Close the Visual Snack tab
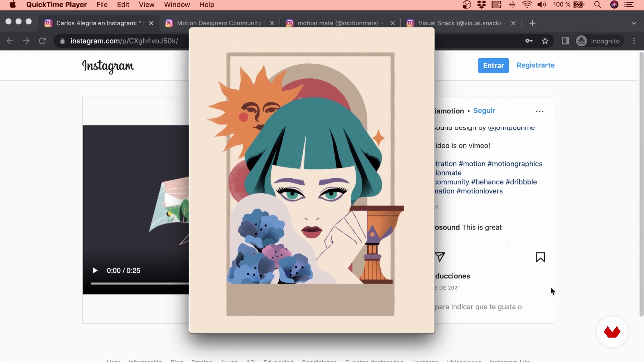The image size is (644, 362). 513,23
